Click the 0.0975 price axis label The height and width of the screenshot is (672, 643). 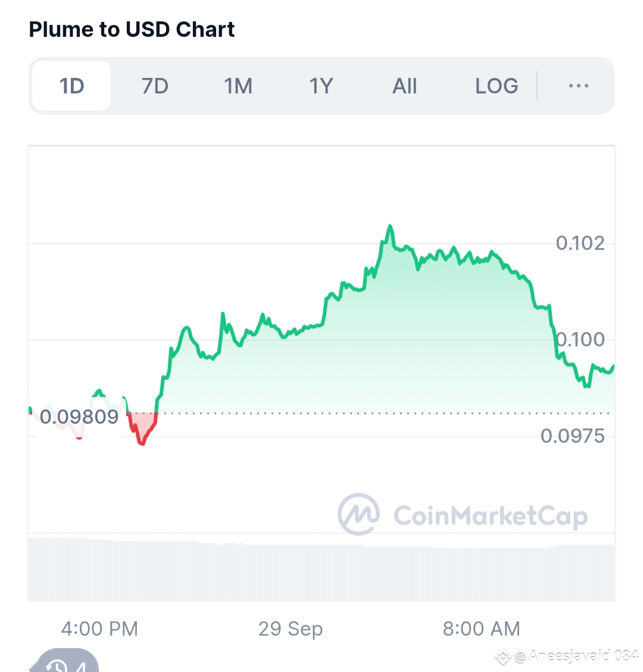(572, 436)
